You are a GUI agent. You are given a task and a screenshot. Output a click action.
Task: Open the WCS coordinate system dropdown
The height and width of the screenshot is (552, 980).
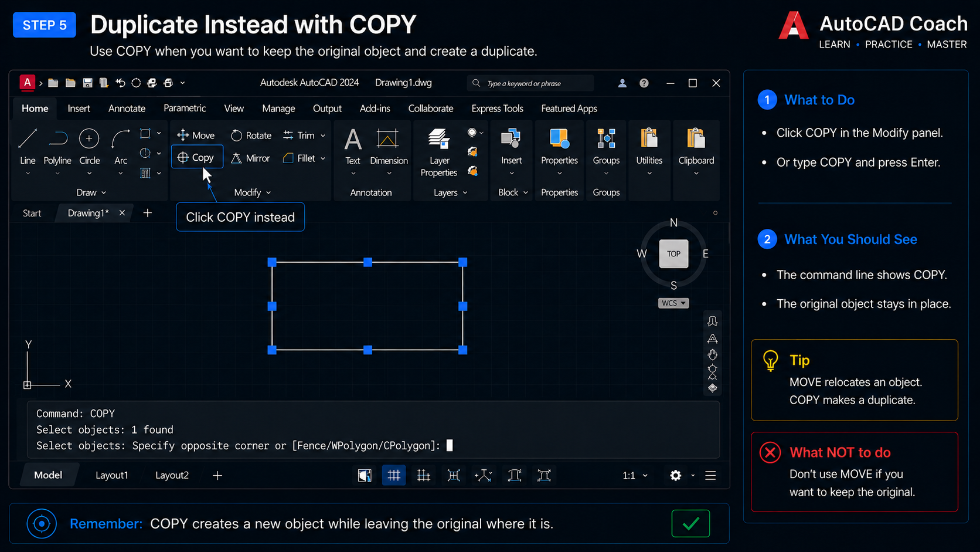[x=673, y=303]
